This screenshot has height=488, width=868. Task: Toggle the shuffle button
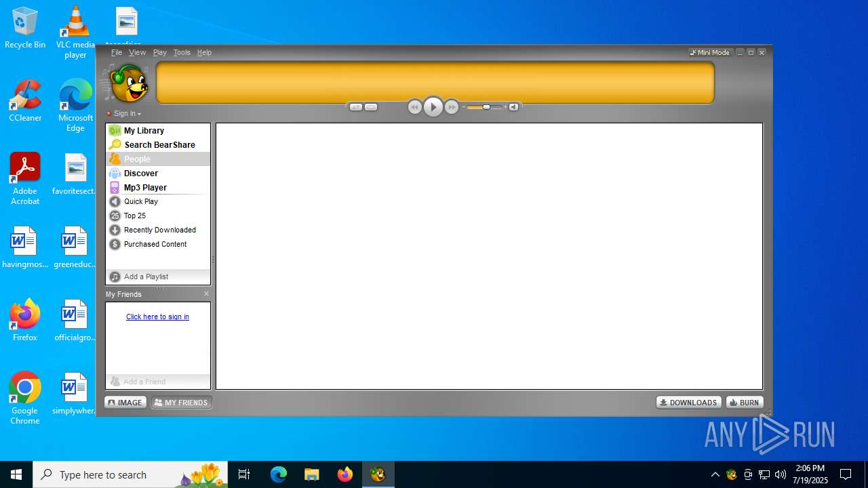click(356, 107)
